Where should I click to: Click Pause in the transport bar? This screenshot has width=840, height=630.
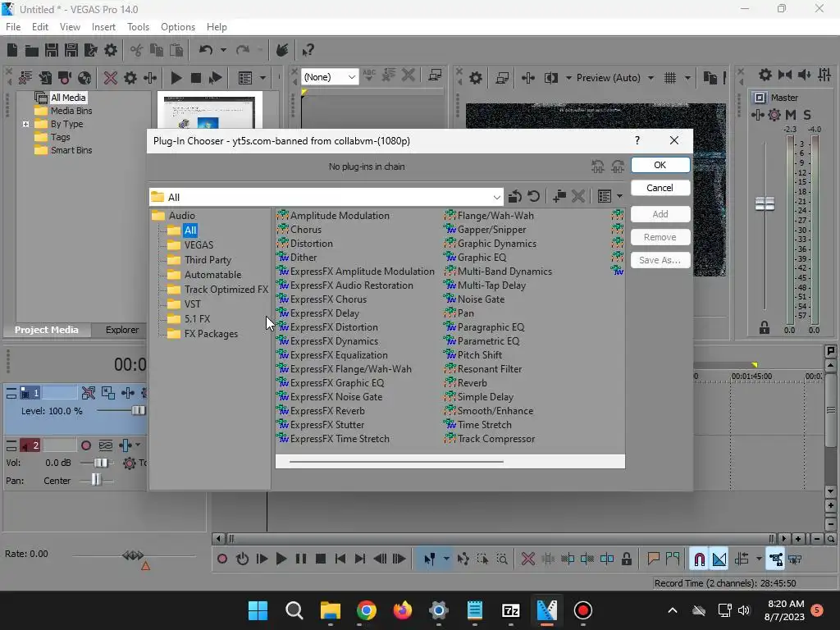pos(301,559)
